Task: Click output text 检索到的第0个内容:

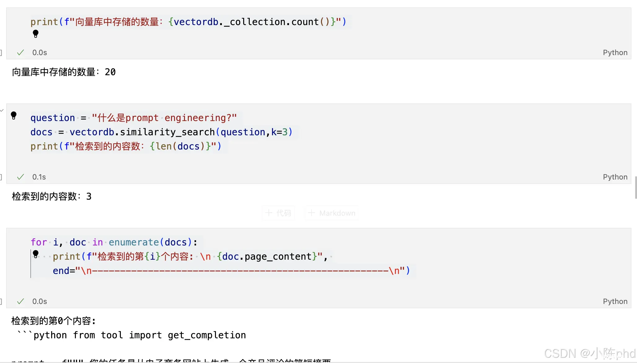Action: (54, 321)
